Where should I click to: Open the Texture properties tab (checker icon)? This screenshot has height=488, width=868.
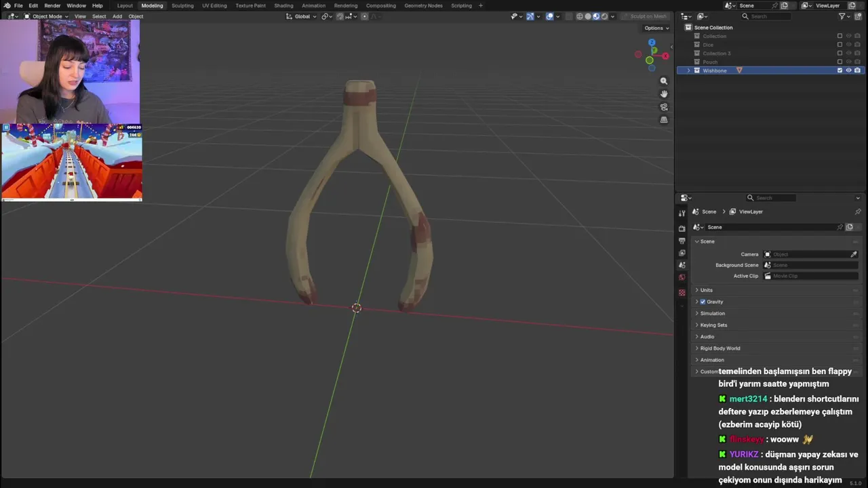(x=682, y=293)
